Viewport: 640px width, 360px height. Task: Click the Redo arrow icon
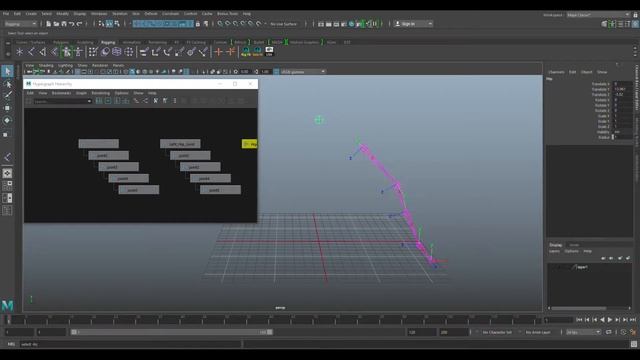(79, 24)
